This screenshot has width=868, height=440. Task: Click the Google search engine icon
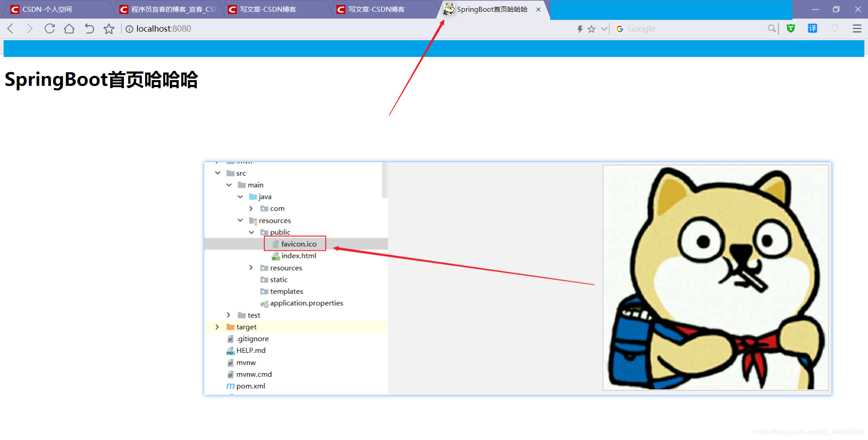pyautogui.click(x=620, y=29)
